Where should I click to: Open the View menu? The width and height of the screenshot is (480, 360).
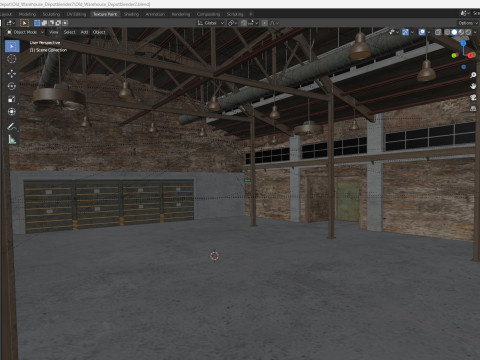tap(54, 32)
